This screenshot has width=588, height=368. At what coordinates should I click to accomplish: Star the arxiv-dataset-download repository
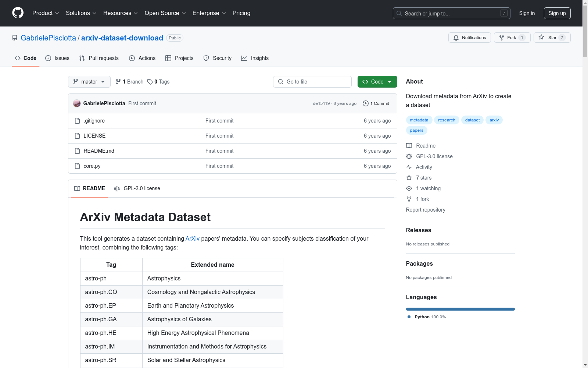(x=552, y=38)
